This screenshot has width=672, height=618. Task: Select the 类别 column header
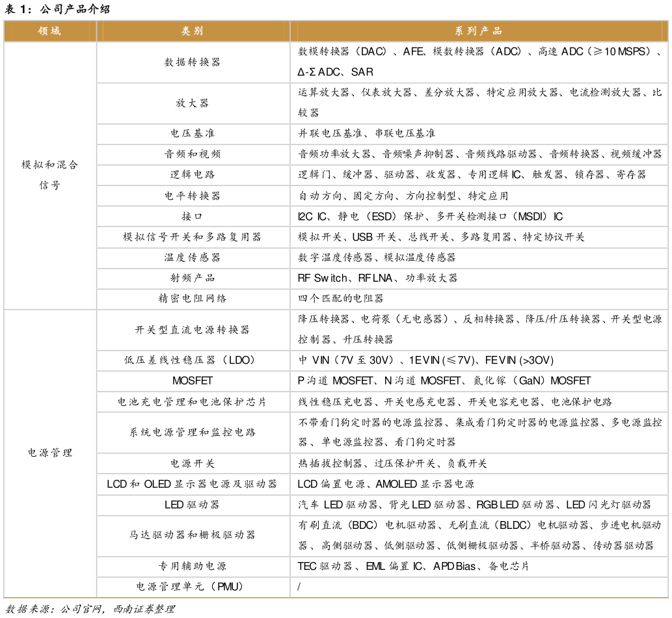(x=193, y=31)
